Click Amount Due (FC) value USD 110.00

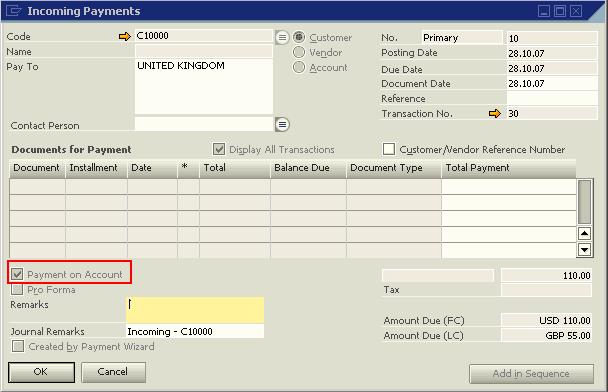[x=546, y=320]
